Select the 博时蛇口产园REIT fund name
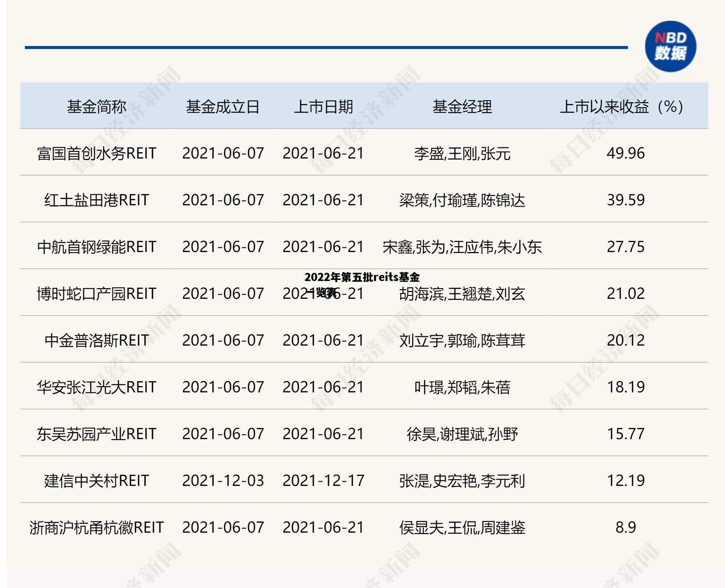 click(x=97, y=294)
